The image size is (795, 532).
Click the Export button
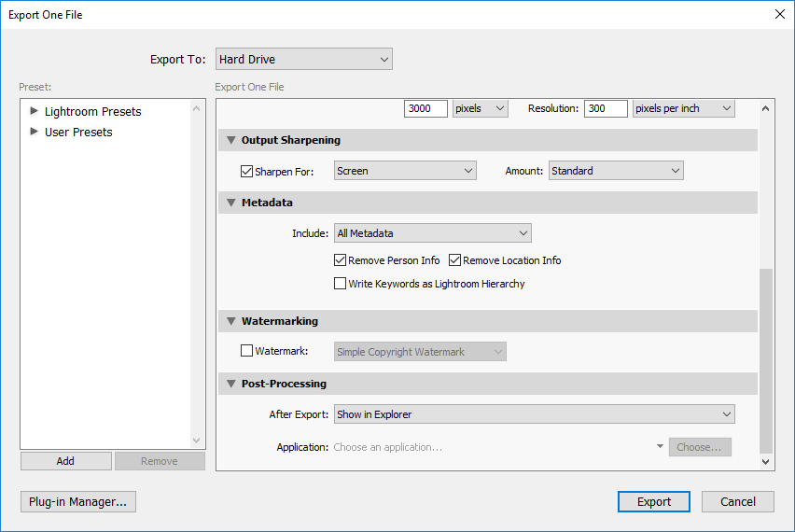[653, 501]
